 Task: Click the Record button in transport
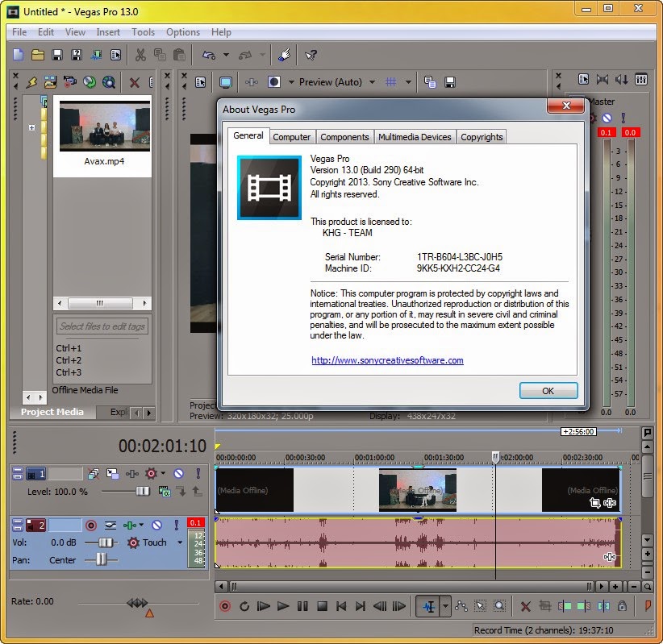[225, 606]
